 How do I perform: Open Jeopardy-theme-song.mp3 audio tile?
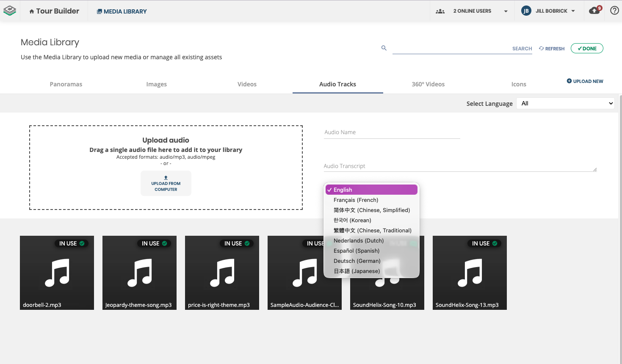tap(139, 273)
